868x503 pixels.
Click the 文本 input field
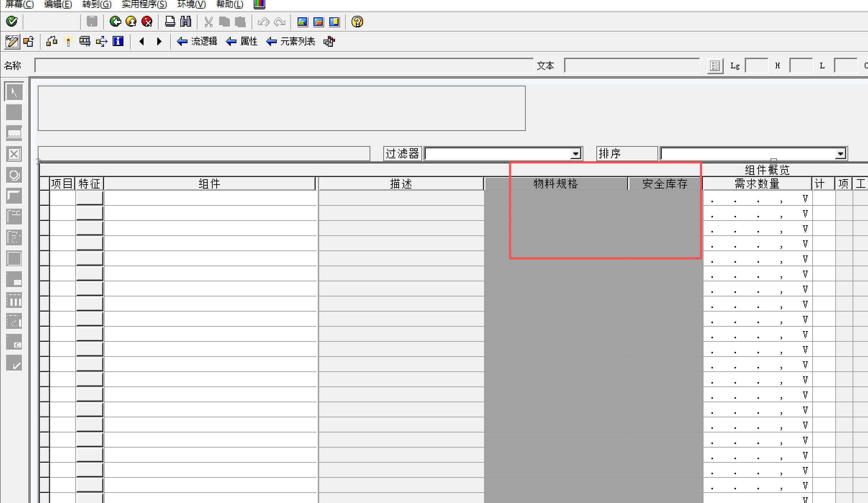point(632,65)
